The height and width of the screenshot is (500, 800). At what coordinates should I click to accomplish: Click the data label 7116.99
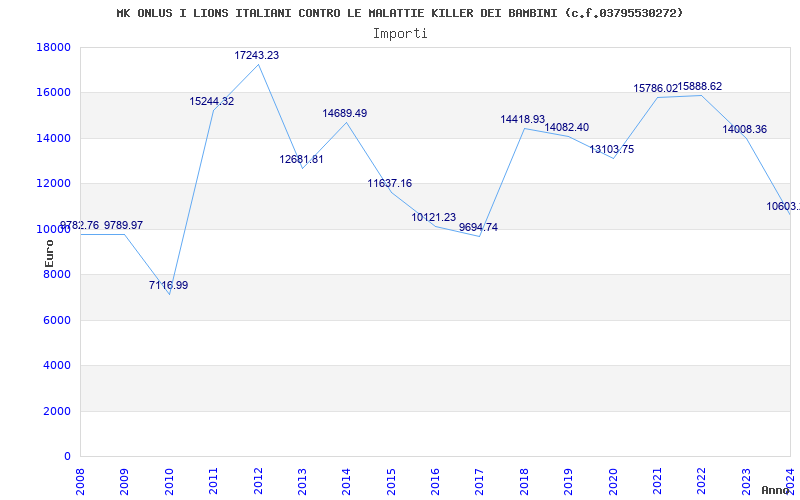(x=168, y=286)
